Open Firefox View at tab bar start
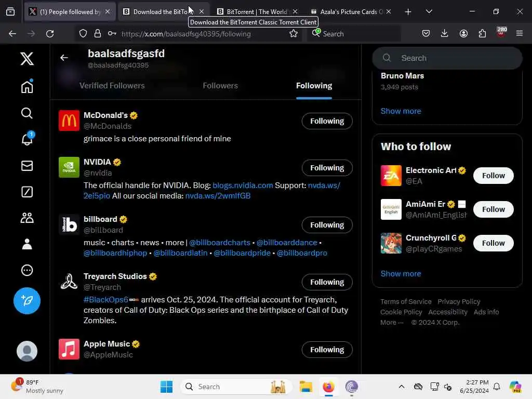 click(10, 12)
